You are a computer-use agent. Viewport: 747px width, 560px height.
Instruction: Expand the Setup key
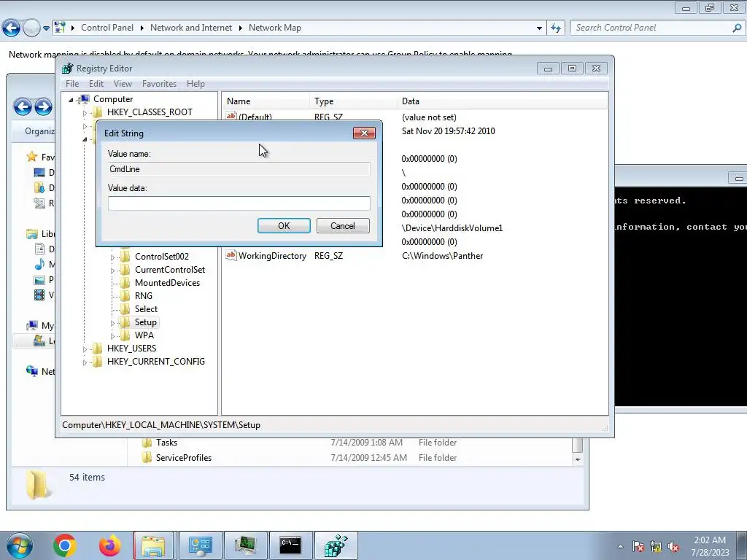(112, 323)
